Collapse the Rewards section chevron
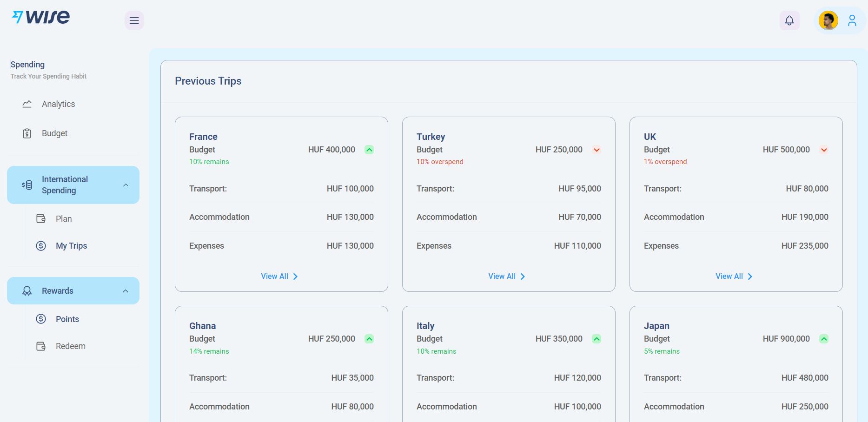This screenshot has width=868, height=422. [126, 291]
